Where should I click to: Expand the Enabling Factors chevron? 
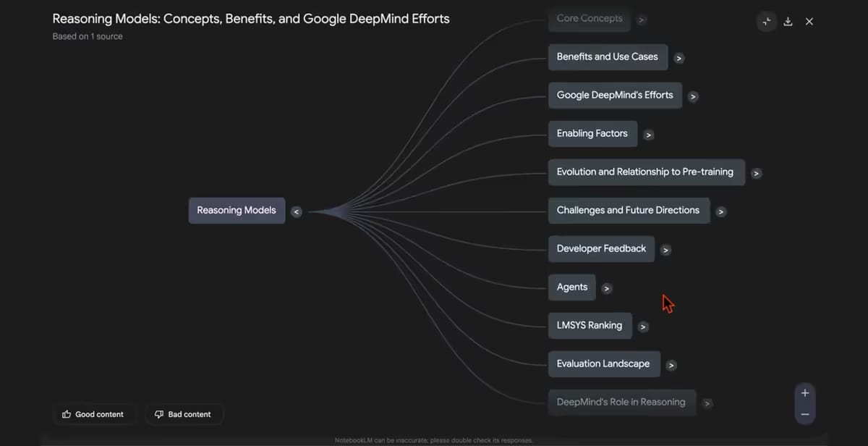click(x=649, y=135)
